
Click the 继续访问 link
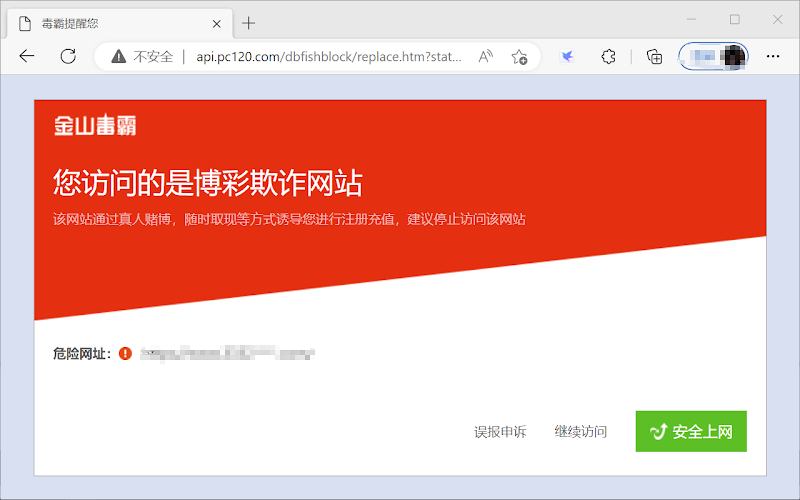[x=581, y=432]
